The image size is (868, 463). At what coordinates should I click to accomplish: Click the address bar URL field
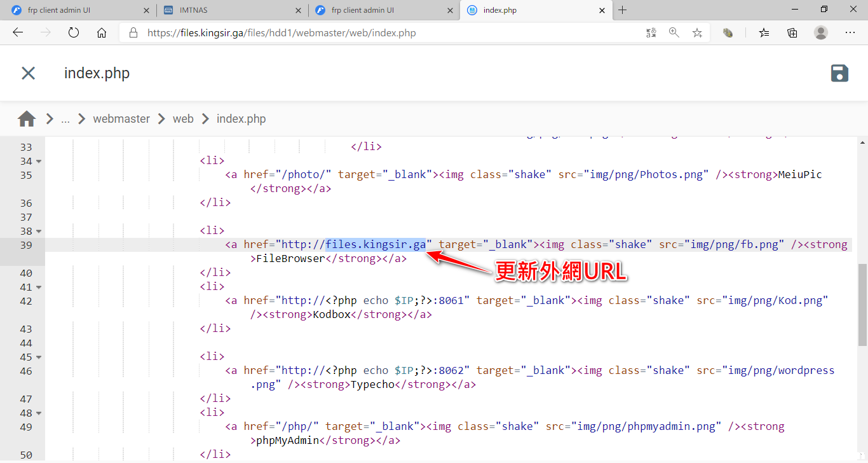tap(381, 32)
